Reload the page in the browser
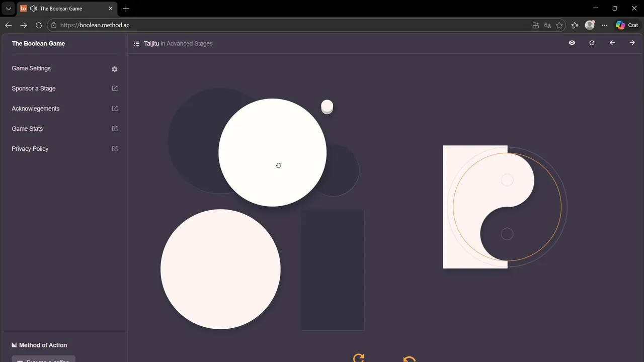This screenshot has width=644, height=362. pyautogui.click(x=39, y=25)
